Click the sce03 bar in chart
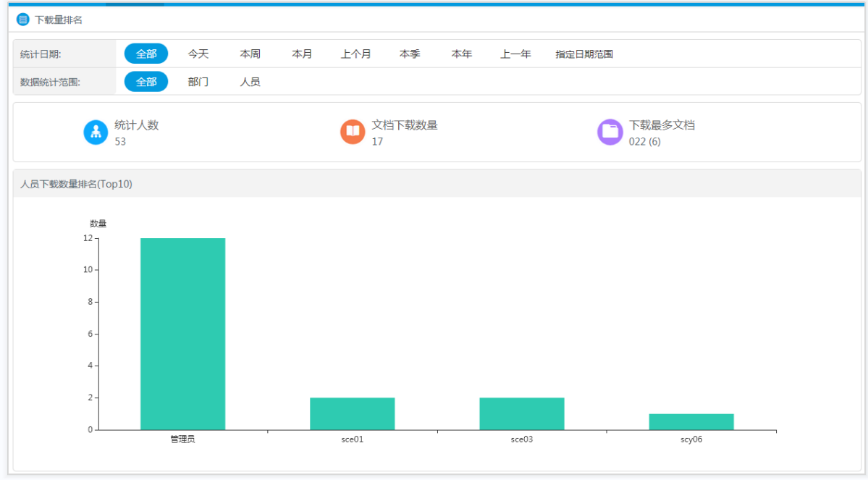Viewport: 868px width, 480px height. (521, 413)
